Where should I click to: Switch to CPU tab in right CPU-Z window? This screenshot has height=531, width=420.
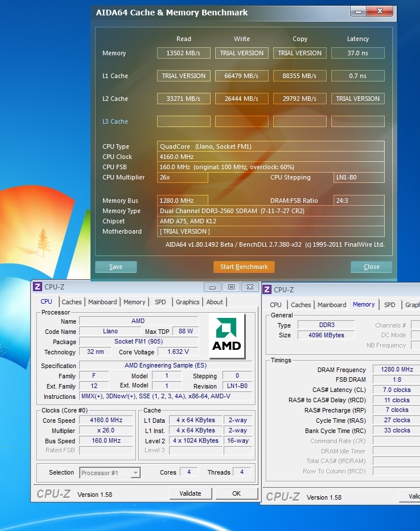point(275,305)
